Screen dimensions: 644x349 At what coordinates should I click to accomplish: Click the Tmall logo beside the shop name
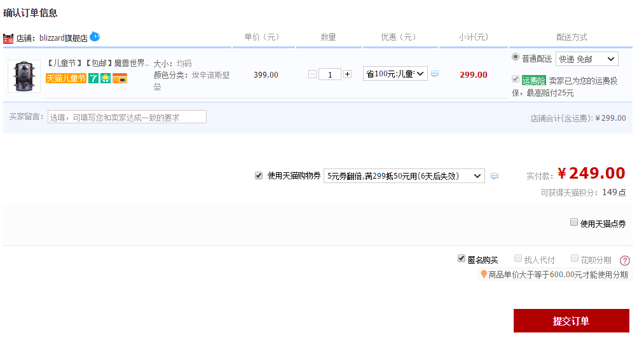coord(8,39)
